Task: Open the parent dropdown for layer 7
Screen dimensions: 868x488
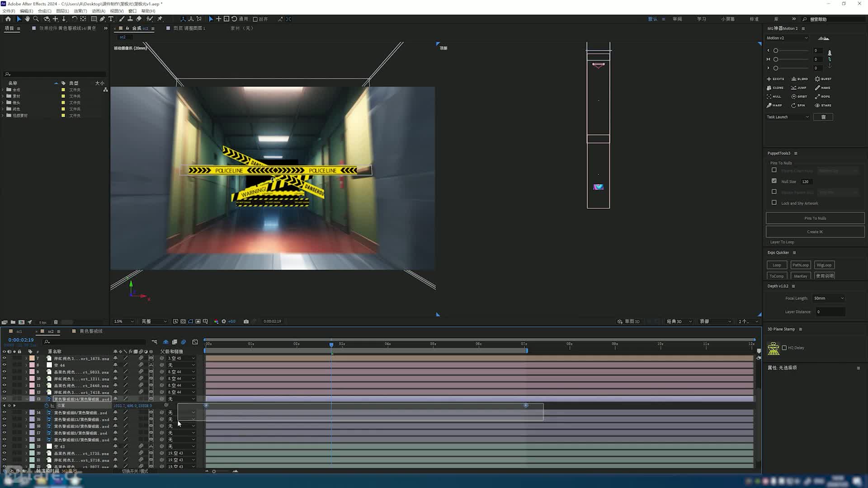Action: pyautogui.click(x=181, y=358)
